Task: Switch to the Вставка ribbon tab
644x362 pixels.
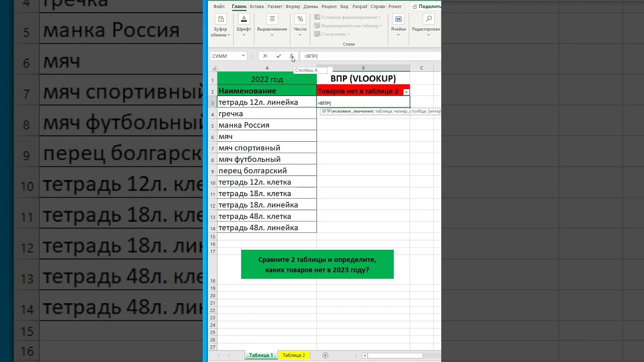Action: [x=257, y=7]
